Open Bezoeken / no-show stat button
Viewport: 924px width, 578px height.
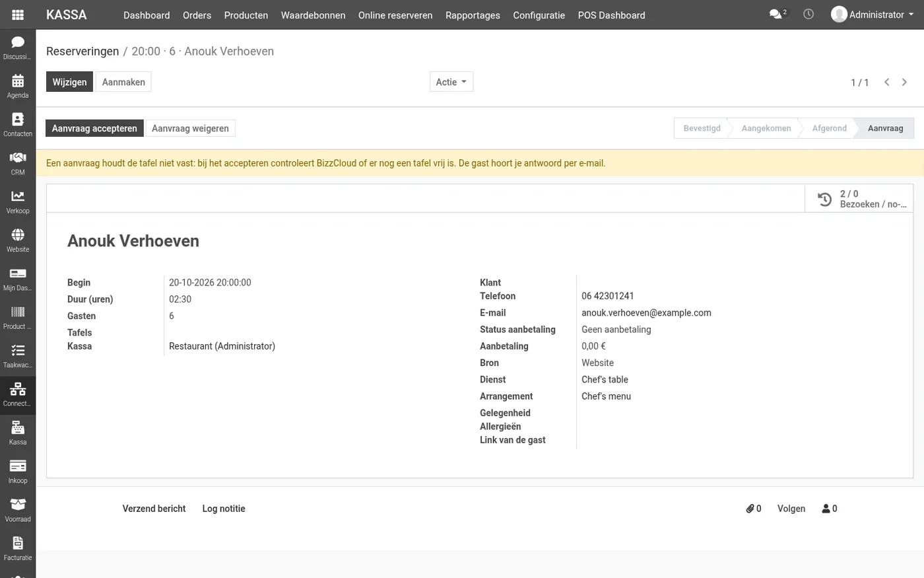(859, 199)
